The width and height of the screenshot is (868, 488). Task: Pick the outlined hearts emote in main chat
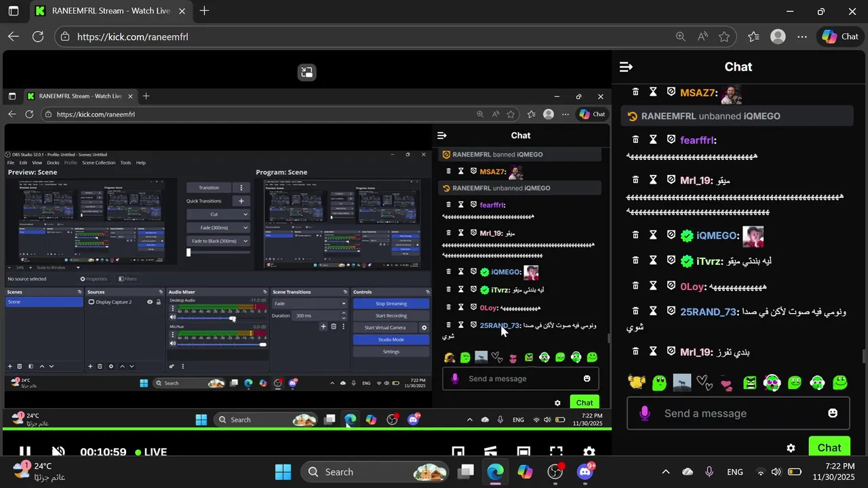705,384
